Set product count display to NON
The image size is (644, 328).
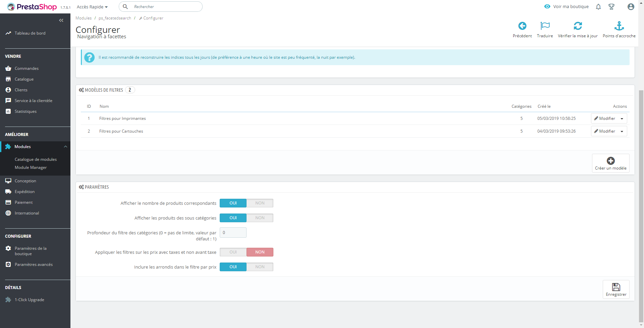[x=260, y=203]
